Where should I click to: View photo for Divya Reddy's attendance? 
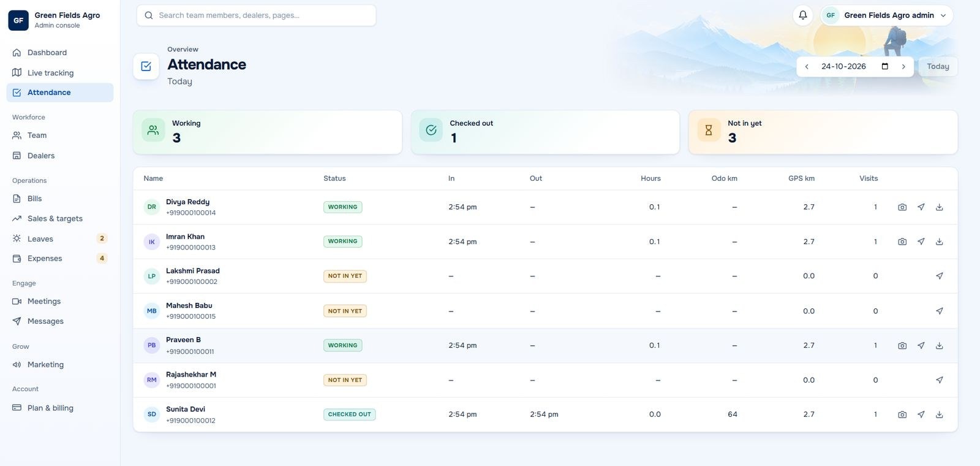[x=902, y=207]
